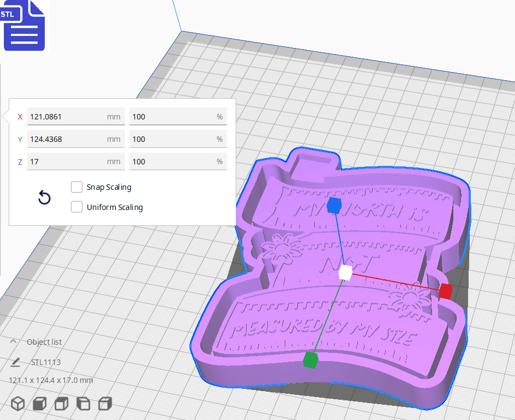
Task: Edit the Z height field showing 17
Action: point(75,161)
